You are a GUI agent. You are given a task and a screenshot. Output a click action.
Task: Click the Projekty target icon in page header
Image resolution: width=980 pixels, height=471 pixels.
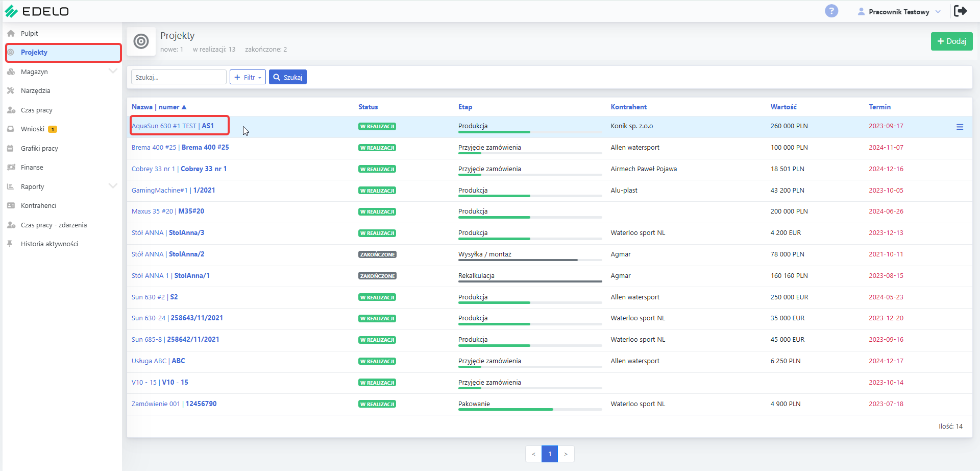click(x=141, y=41)
